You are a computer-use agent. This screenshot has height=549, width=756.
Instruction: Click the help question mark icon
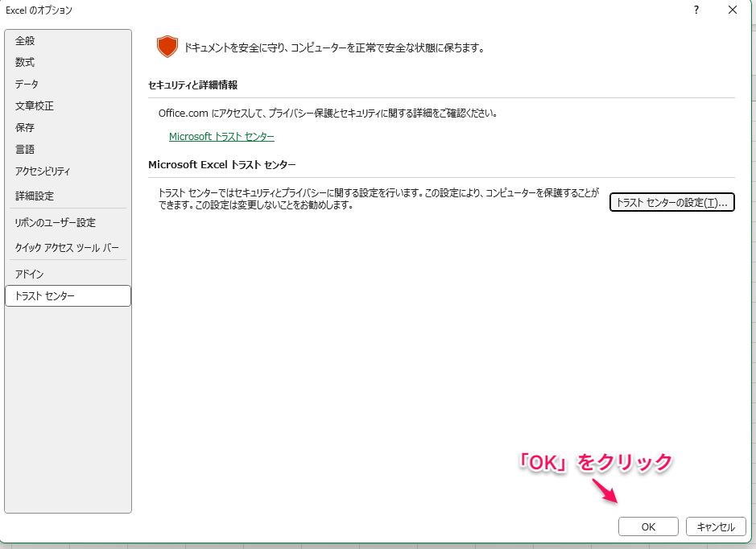pos(696,10)
